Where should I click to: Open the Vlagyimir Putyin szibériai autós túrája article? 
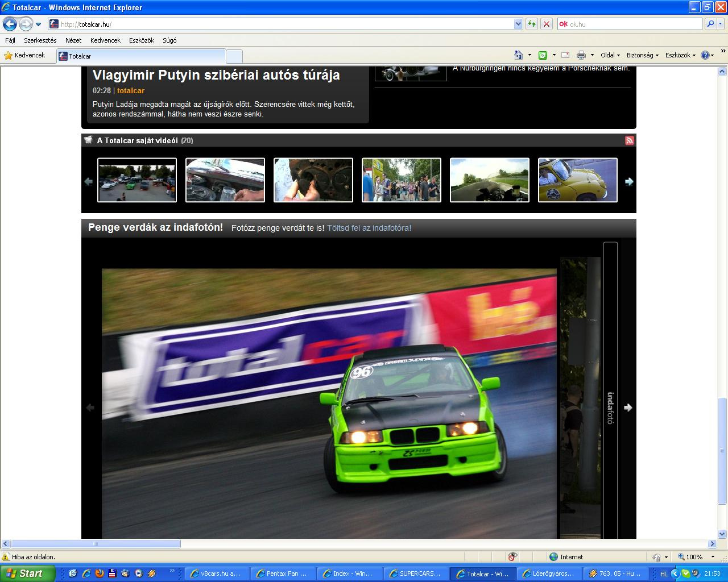point(216,75)
